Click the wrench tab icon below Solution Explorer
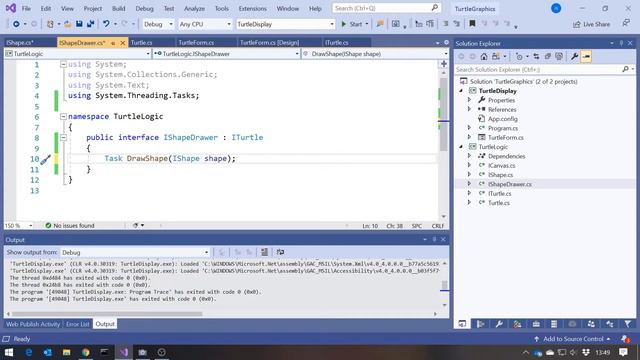This screenshot has width=640, height=360. pos(499,324)
